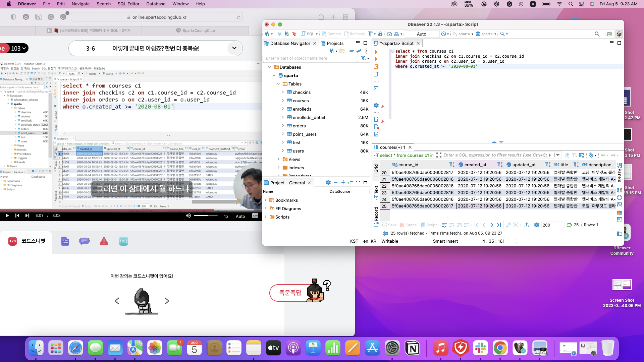Screen dimensions: 644x362
Task: Skip to next lecture video
Action: click(28, 216)
